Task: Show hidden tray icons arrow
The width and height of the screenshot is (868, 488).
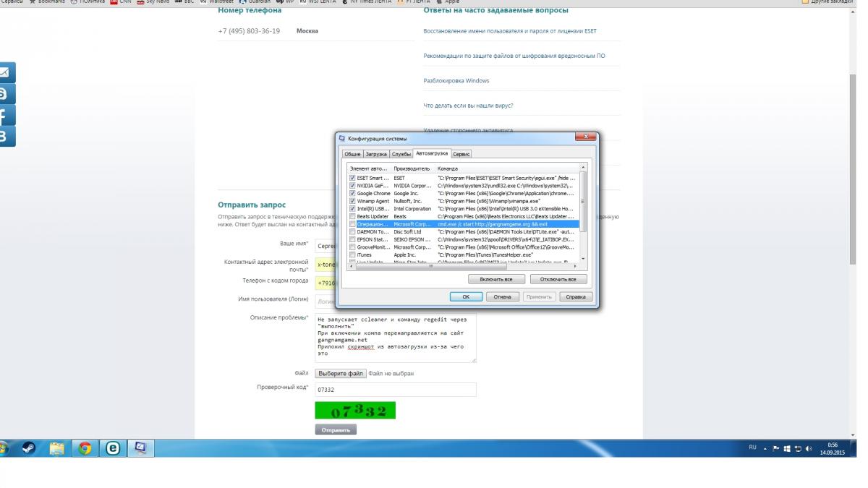Action: click(x=765, y=448)
